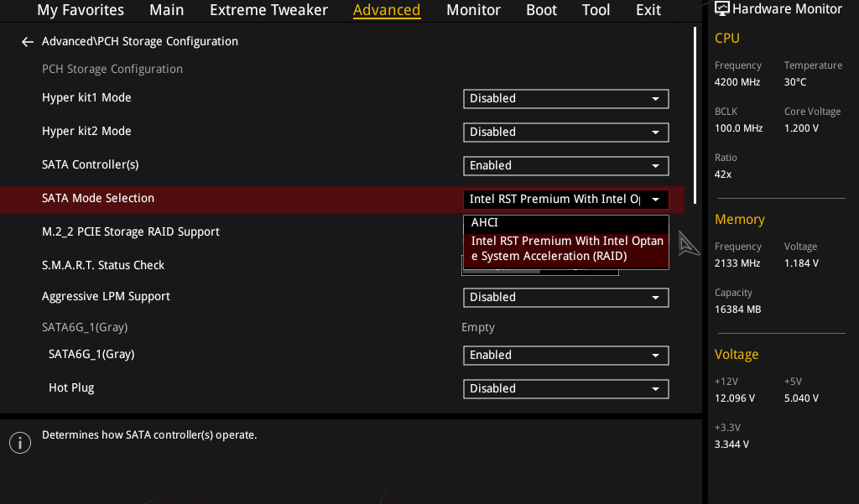This screenshot has height=504, width=859.
Task: Expand the SATA Controller(s) dropdown
Action: (566, 165)
